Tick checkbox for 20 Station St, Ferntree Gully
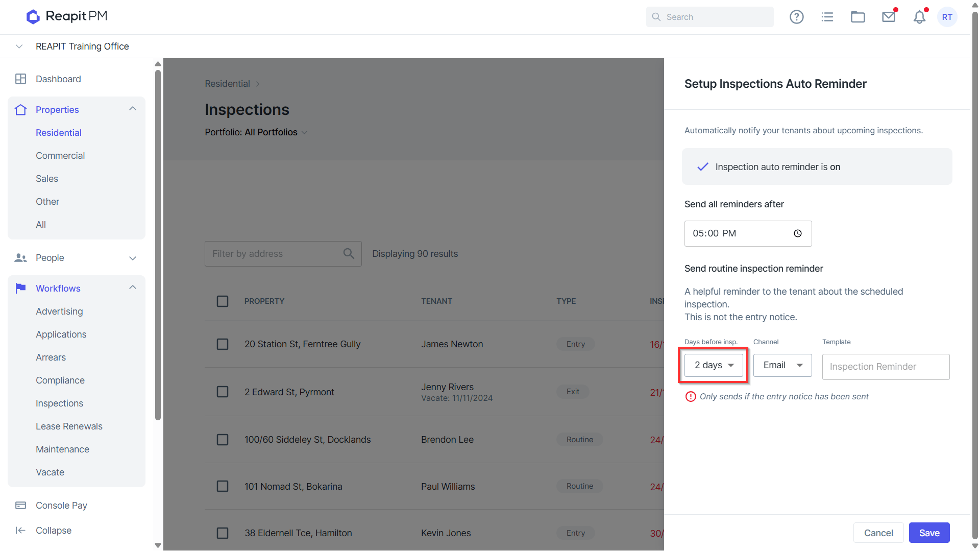 click(x=223, y=344)
